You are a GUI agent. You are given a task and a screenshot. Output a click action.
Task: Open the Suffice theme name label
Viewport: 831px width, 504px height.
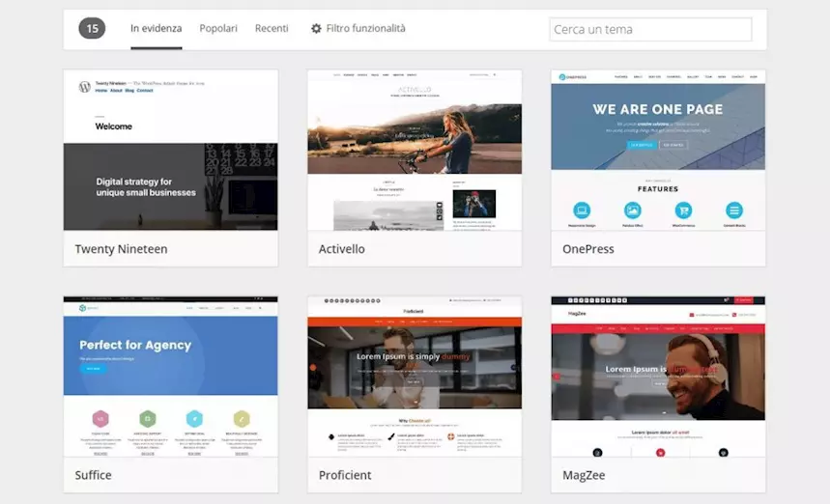point(94,475)
